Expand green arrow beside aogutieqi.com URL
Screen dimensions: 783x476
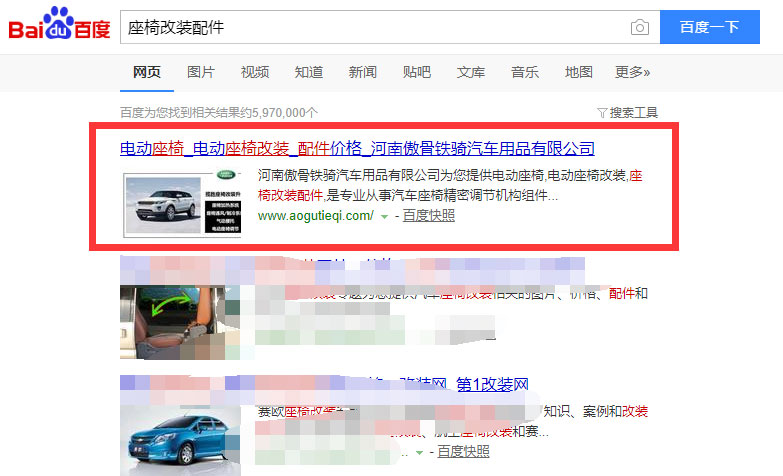[x=384, y=217]
